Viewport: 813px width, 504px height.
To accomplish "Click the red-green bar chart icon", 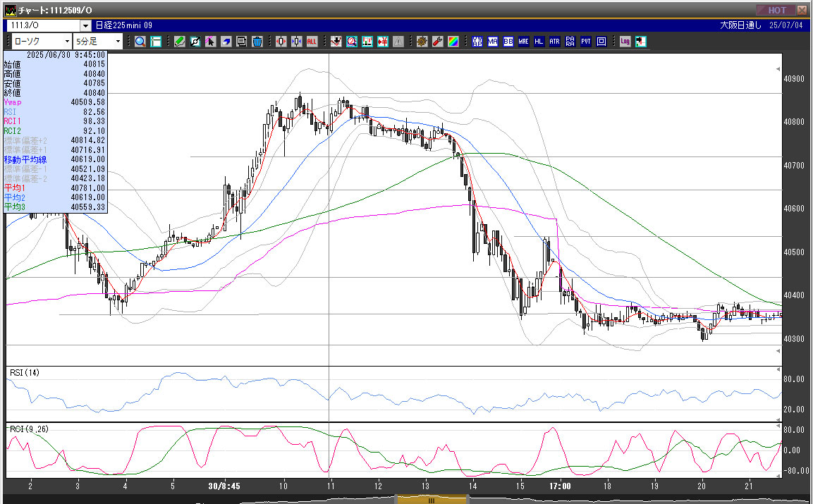I will 367,42.
